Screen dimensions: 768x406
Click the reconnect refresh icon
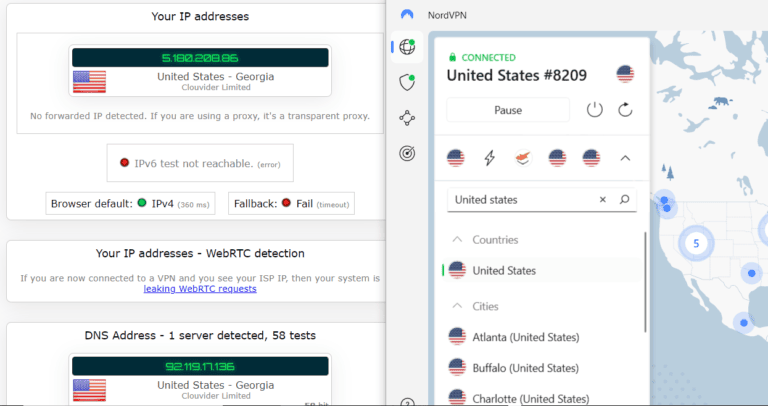(x=625, y=110)
